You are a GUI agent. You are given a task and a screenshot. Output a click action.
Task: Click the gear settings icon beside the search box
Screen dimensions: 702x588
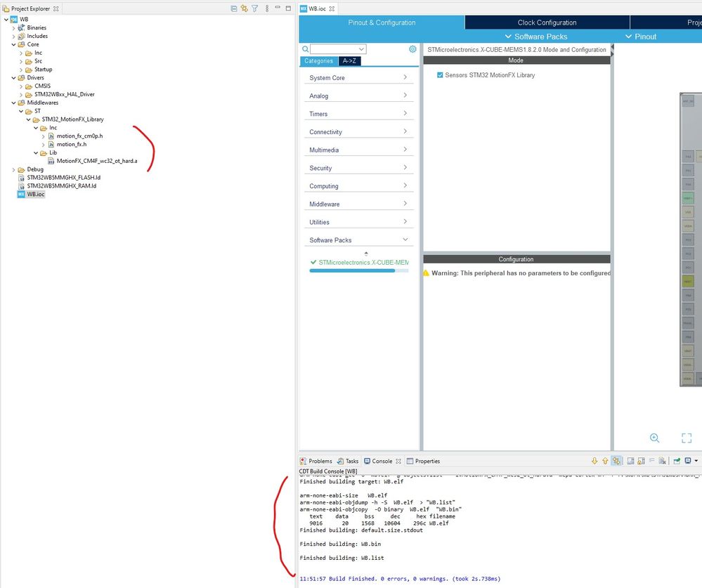tap(412, 49)
